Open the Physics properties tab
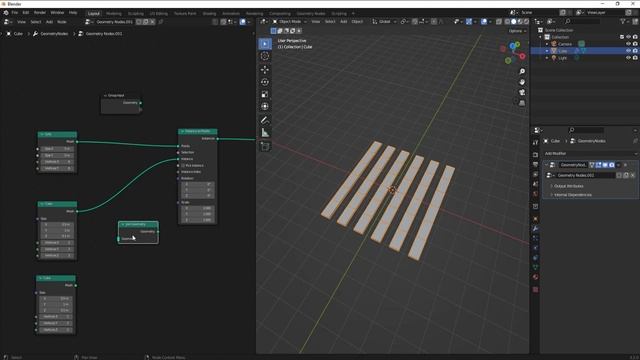 535,248
